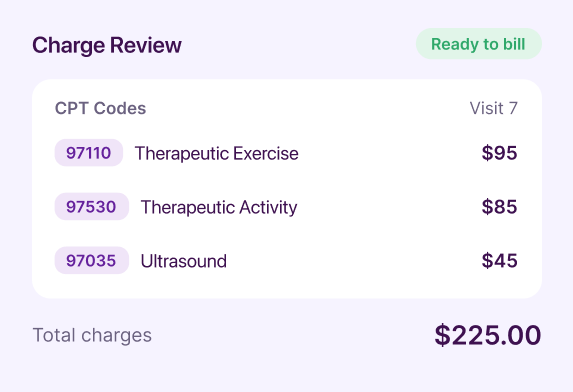The height and width of the screenshot is (392, 573).
Task: Click the Charge Review title
Action: coord(107,45)
